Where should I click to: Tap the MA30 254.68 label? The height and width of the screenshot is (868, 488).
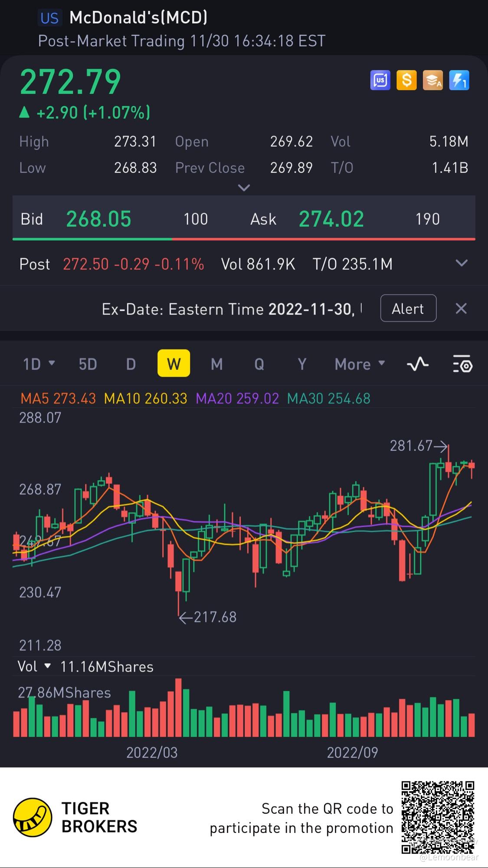[329, 398]
